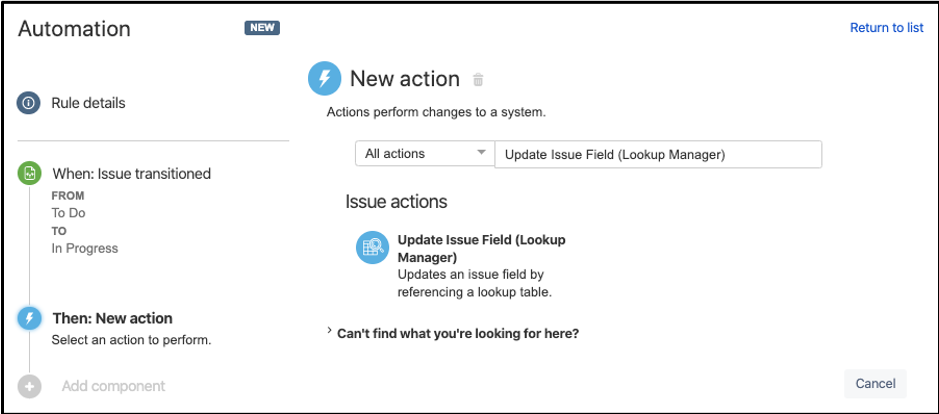Click the Rule details info icon
The image size is (939, 414).
pos(29,102)
